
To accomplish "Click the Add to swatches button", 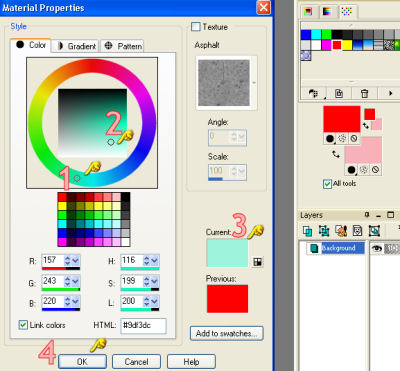I will [x=227, y=333].
